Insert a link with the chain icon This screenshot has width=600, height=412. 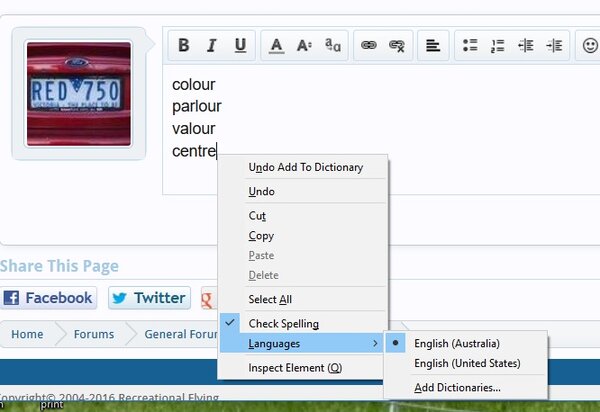(x=369, y=45)
